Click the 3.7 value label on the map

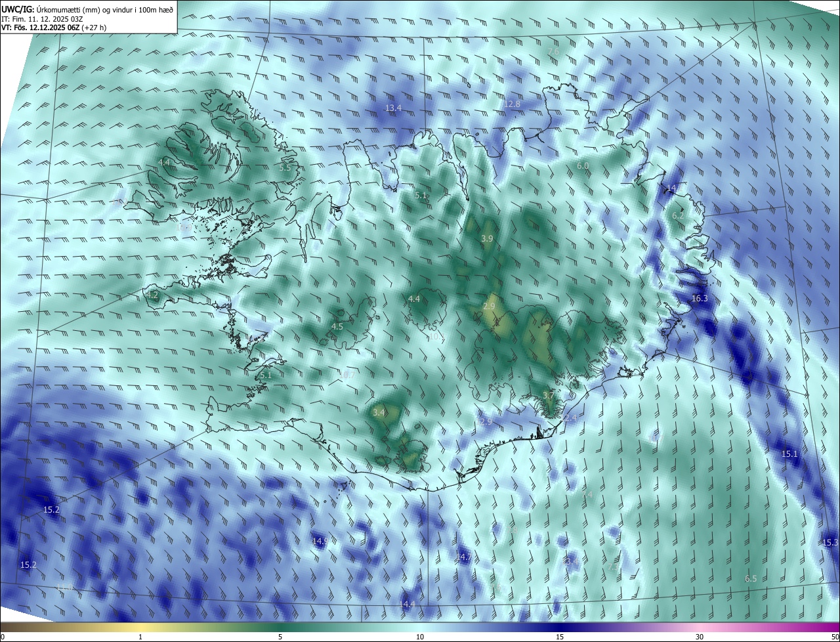coord(549,396)
